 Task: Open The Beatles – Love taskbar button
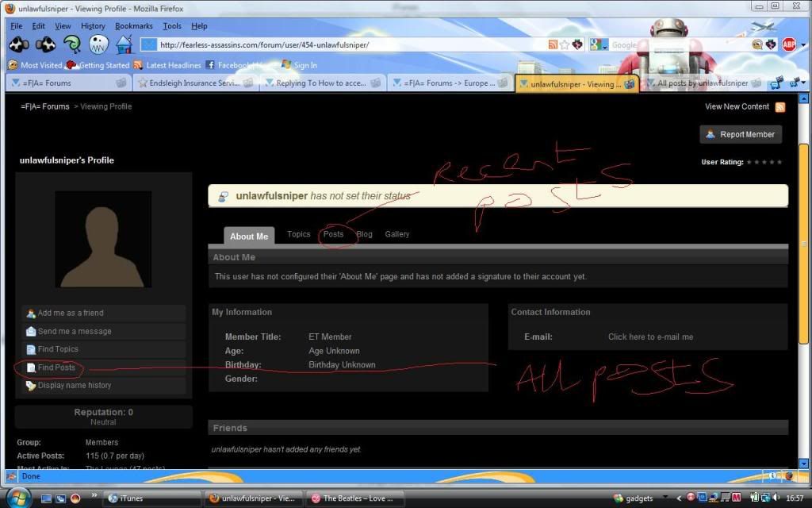(x=355, y=498)
